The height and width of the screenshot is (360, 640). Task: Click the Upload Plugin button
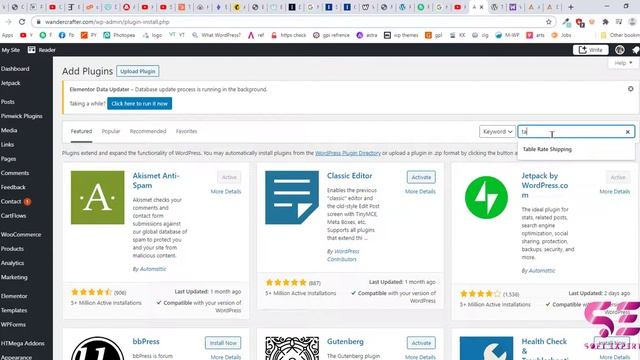(x=138, y=71)
